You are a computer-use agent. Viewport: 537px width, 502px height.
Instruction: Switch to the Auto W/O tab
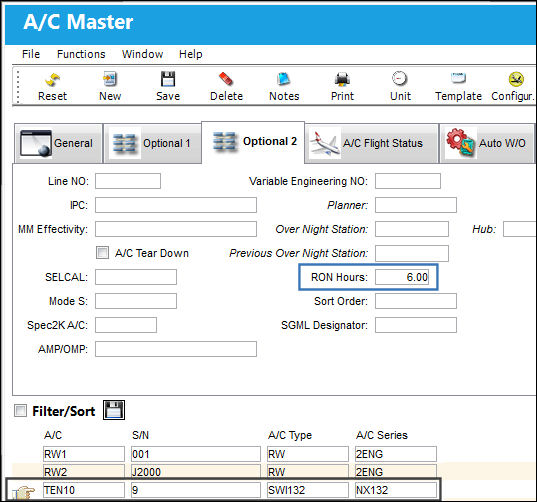coord(487,143)
